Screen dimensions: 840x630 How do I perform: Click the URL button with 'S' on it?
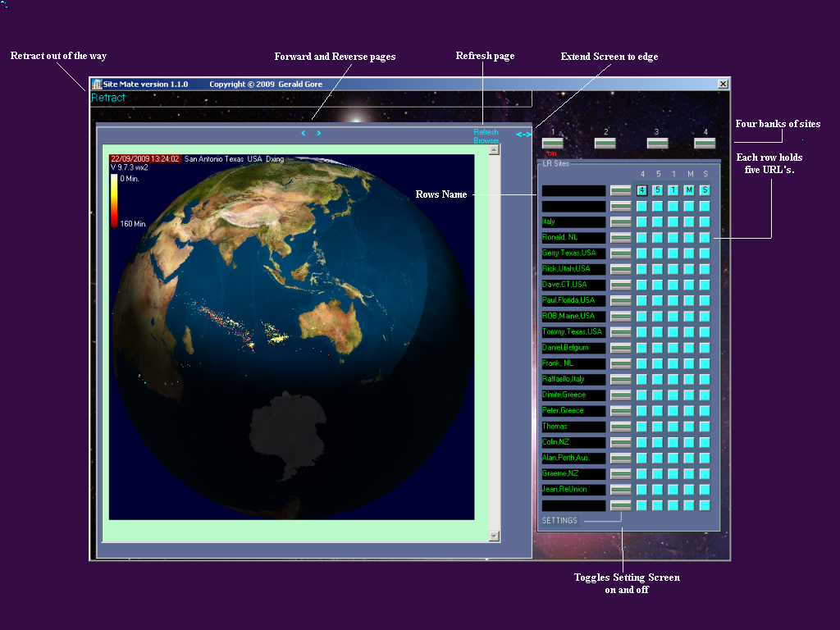click(x=705, y=190)
